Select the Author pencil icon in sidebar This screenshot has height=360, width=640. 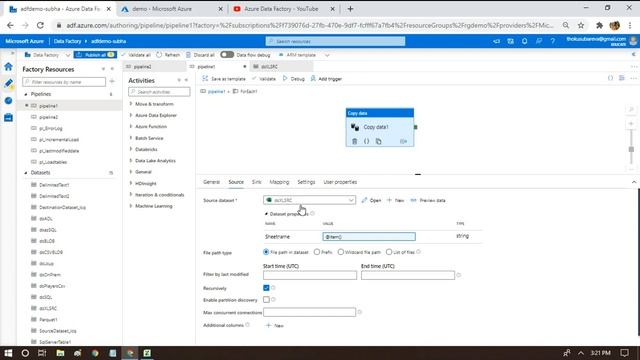[x=8, y=83]
